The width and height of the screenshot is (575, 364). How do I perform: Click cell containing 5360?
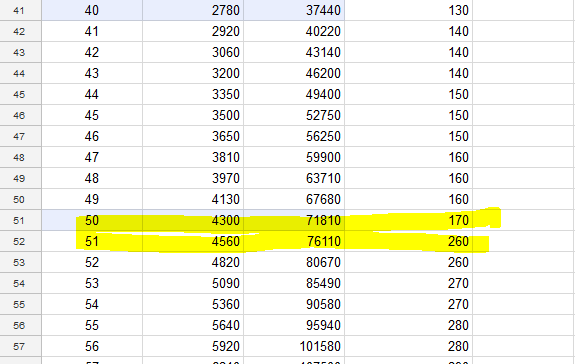(x=193, y=304)
